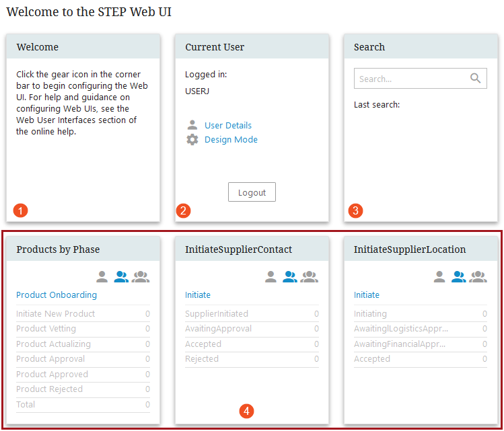Select Accepted row in InitiateSupplierLocation widget
This screenshot has width=504, height=431.
click(x=421, y=359)
